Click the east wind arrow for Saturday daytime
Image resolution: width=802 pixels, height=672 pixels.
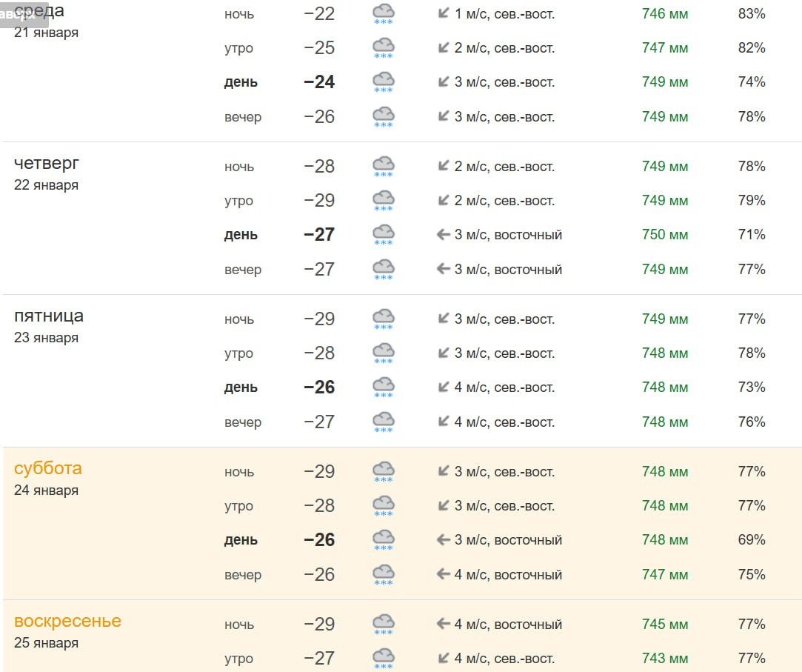(x=443, y=539)
